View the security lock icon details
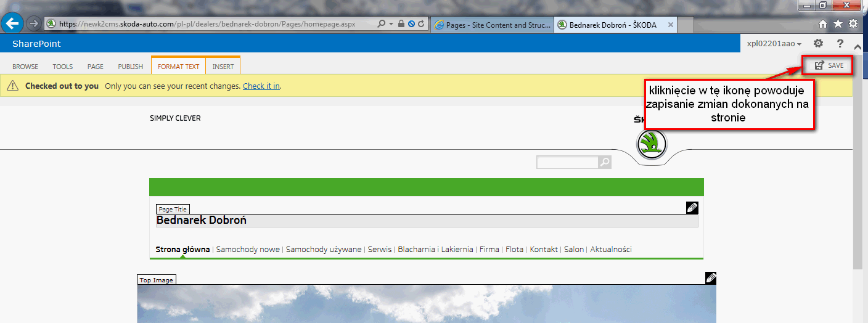Screen dimensions: 868x323 click(401, 24)
